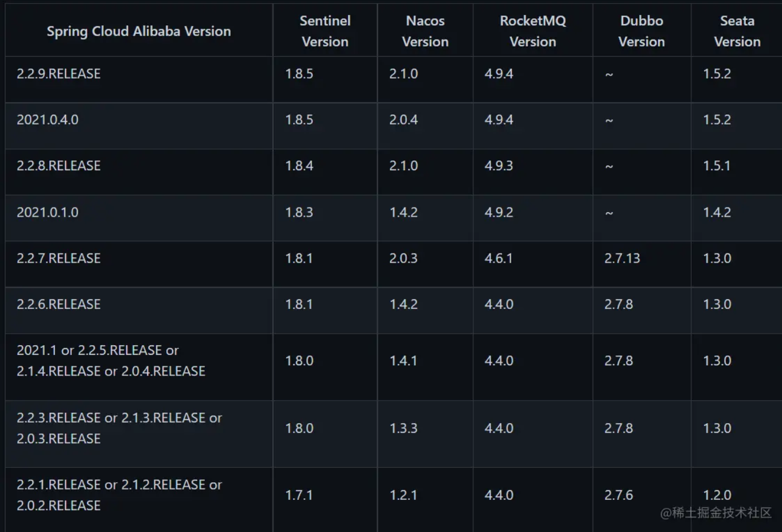Click the Sentinel Version column header
782x532 pixels.
click(325, 32)
